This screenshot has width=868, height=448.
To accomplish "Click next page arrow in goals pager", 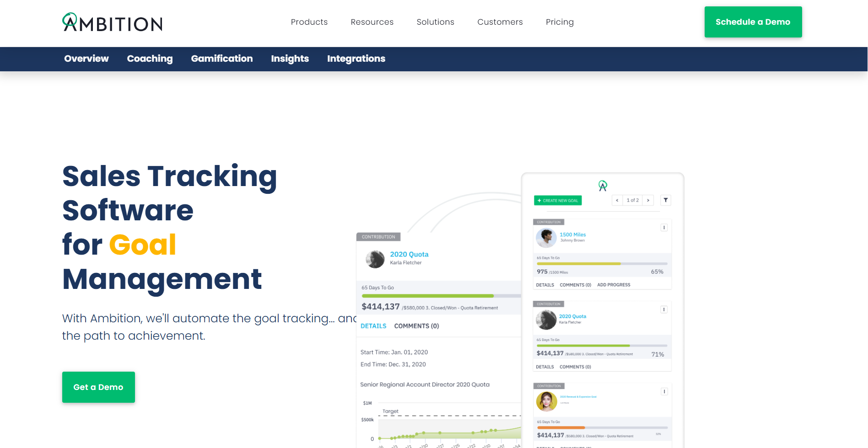I will coord(648,200).
